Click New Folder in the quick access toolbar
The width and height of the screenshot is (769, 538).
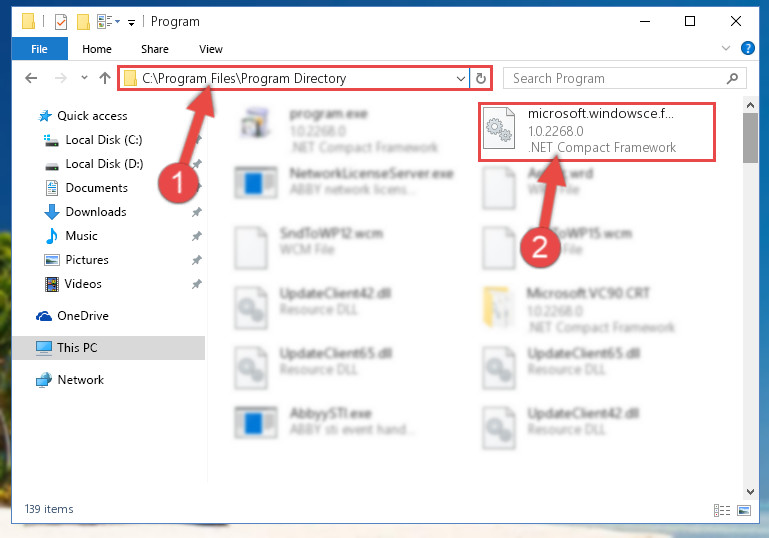83,22
